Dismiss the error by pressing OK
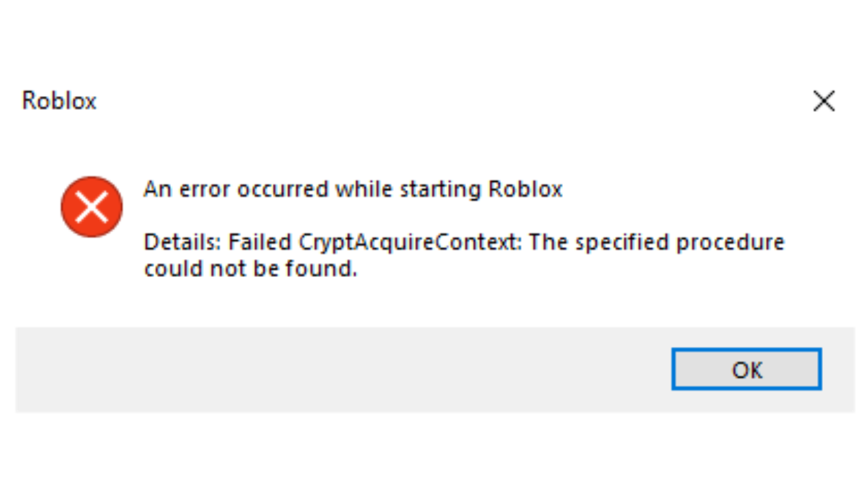The height and width of the screenshot is (488, 868). pos(745,370)
